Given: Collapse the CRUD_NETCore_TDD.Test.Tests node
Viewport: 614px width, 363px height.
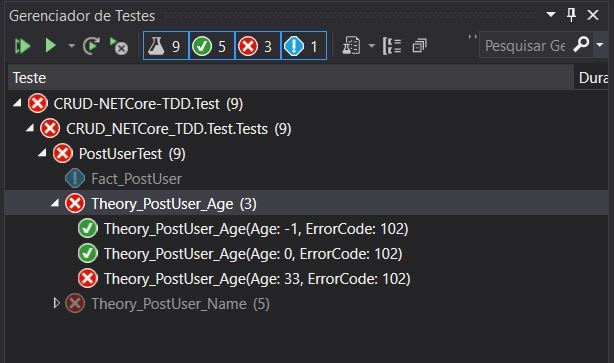Looking at the screenshot, I should (x=30, y=128).
